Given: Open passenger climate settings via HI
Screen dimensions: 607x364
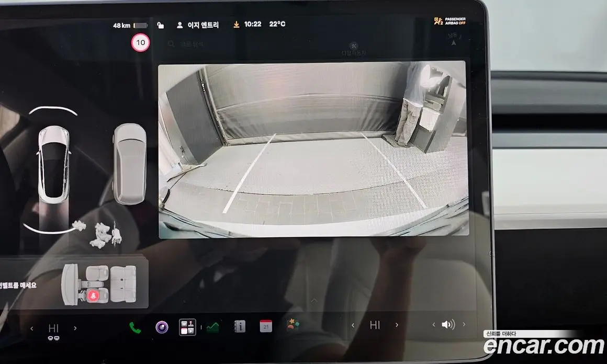Looking at the screenshot, I should 375,325.
